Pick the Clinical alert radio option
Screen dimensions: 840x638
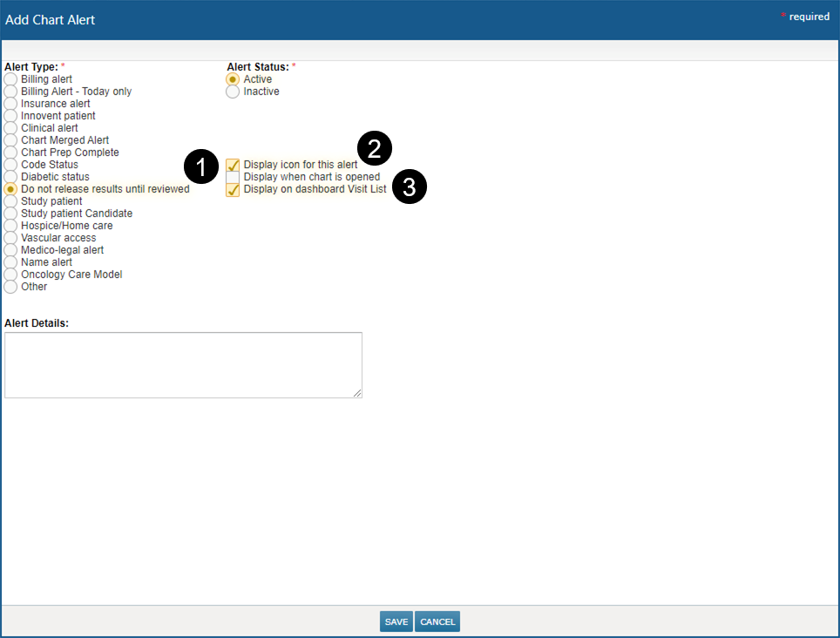[10, 128]
